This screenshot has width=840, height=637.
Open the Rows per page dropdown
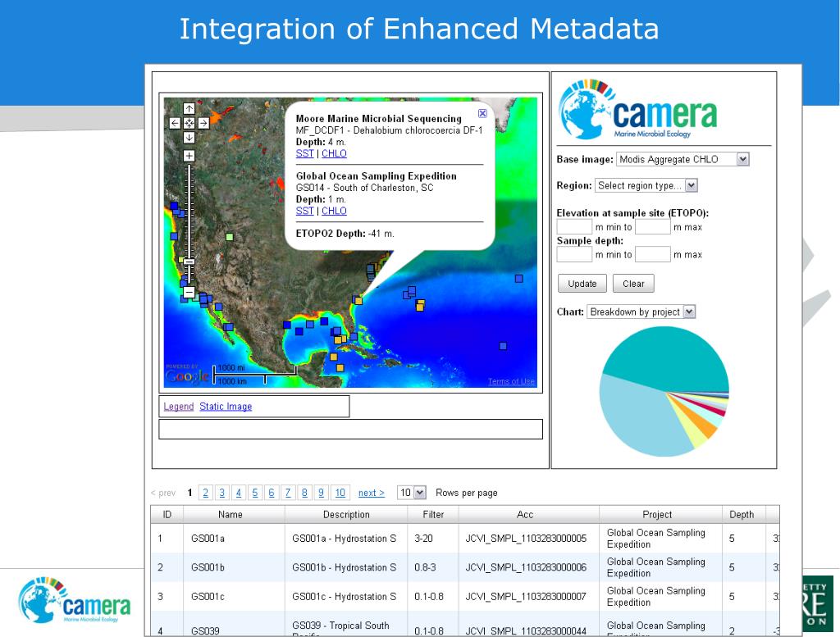click(x=420, y=493)
